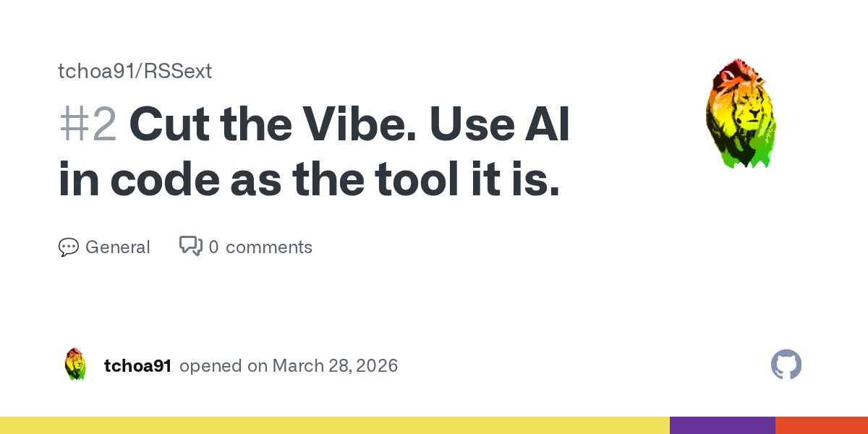
Task: Click the bold tchoa91 author username
Action: [137, 366]
